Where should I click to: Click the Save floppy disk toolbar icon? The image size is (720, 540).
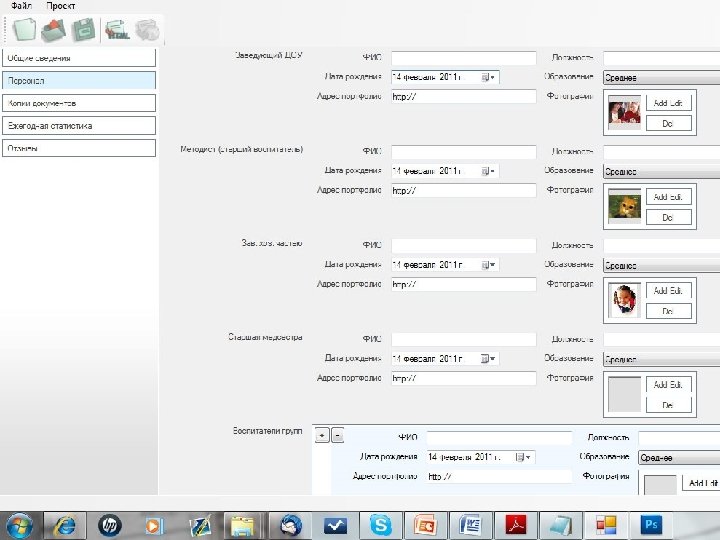click(x=84, y=30)
